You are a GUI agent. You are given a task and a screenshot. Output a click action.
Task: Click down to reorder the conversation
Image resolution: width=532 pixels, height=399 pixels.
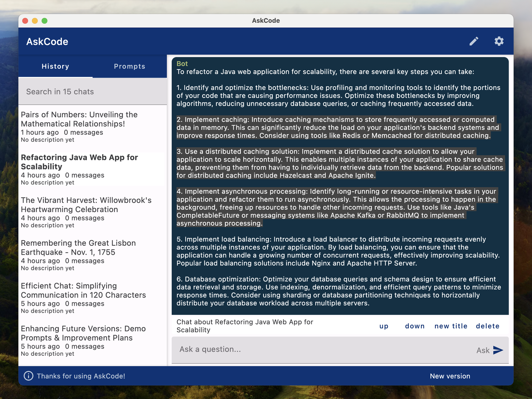coord(415,326)
